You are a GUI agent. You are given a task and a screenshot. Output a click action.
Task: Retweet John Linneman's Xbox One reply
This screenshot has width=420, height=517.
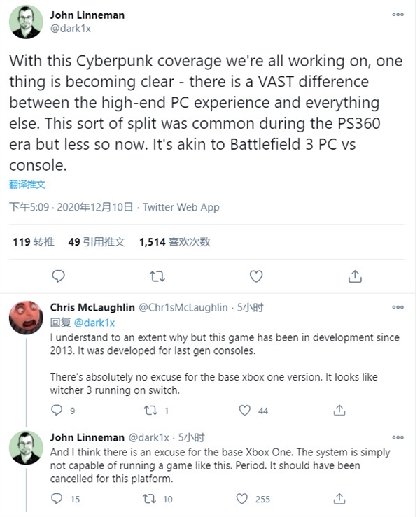[x=150, y=499]
